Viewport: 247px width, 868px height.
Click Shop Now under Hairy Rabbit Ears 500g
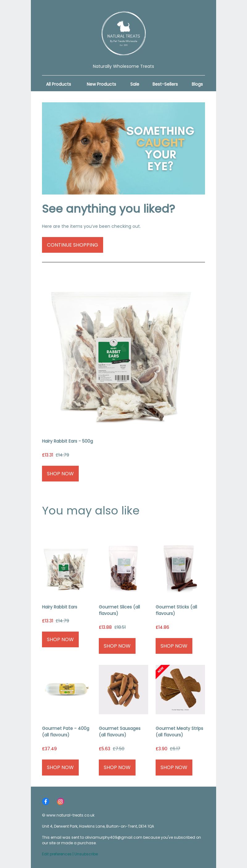coord(60,473)
